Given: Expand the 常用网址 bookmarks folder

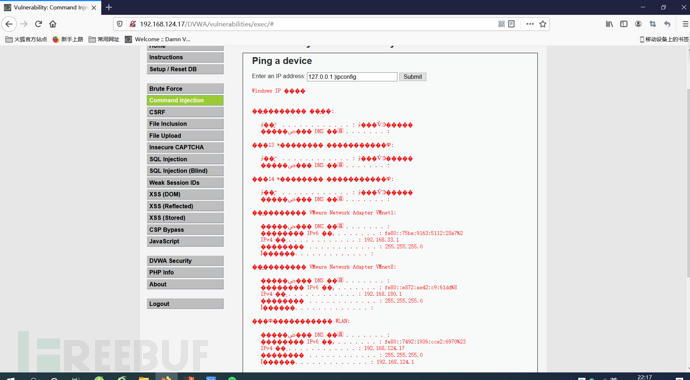Looking at the screenshot, I should 104,39.
